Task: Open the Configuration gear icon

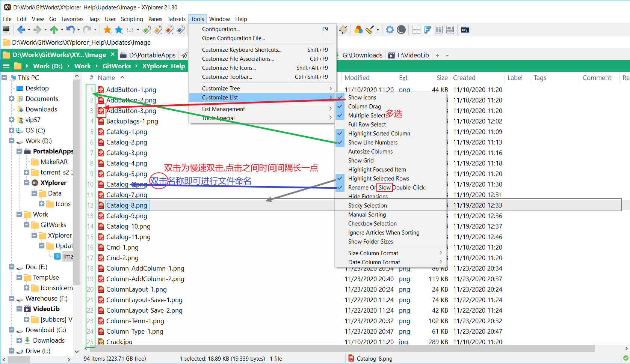Action: coord(390,30)
